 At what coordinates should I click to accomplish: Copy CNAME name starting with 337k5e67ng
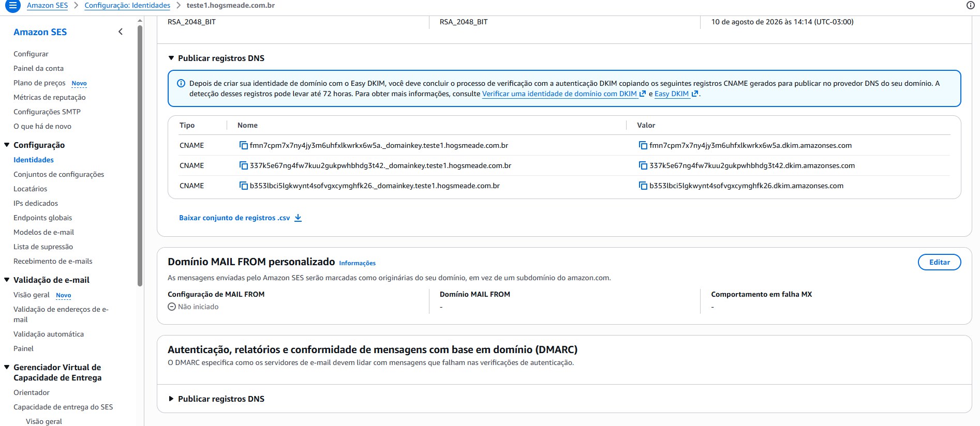pos(243,166)
